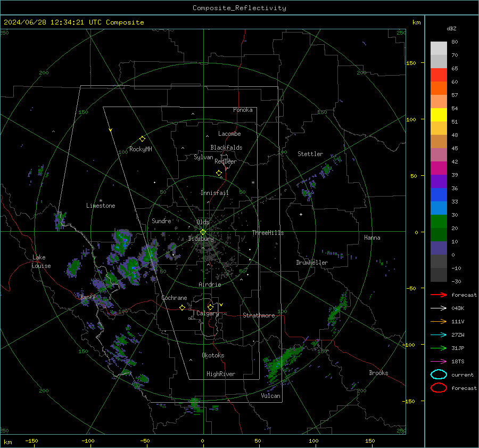This screenshot has width=479, height=448.
Task: Click the Innisfail label
Action: tap(214, 193)
